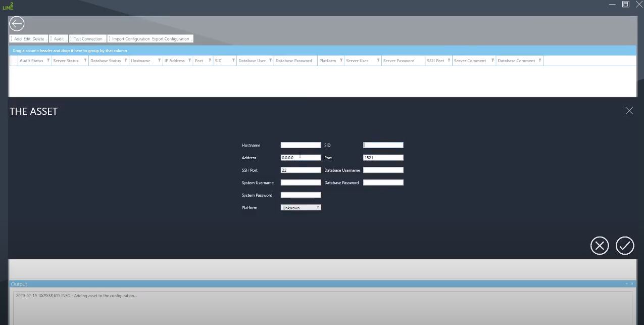The width and height of the screenshot is (644, 325).
Task: Open the Database Status column filter
Action: (126, 61)
